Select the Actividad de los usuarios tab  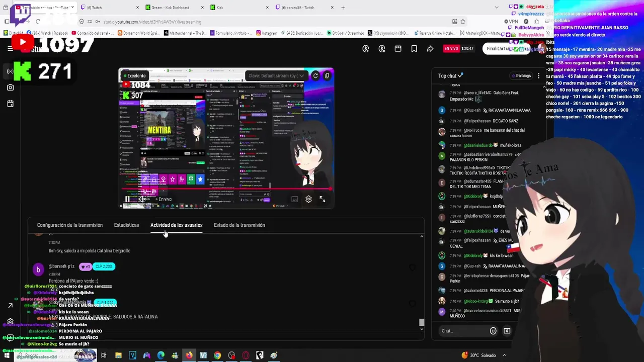click(176, 225)
